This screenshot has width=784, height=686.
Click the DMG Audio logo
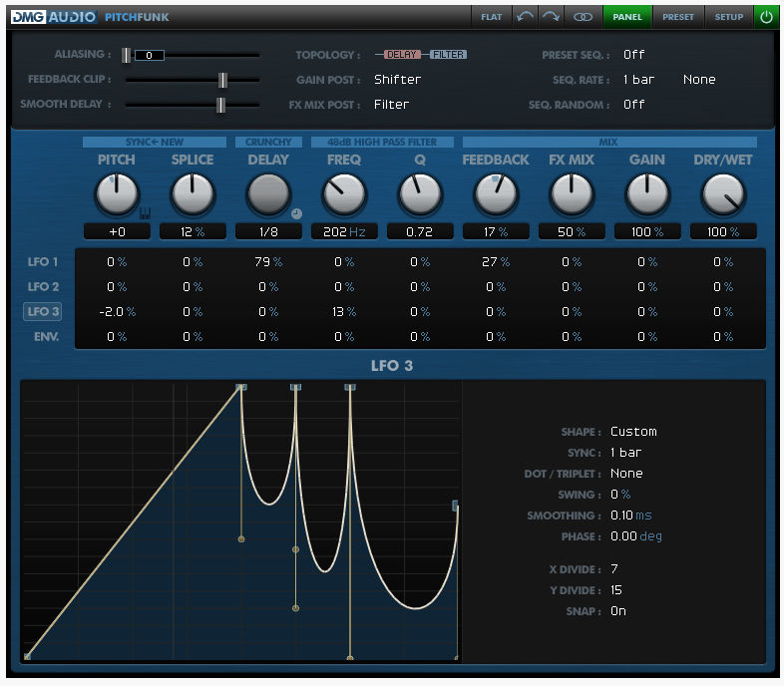point(54,17)
